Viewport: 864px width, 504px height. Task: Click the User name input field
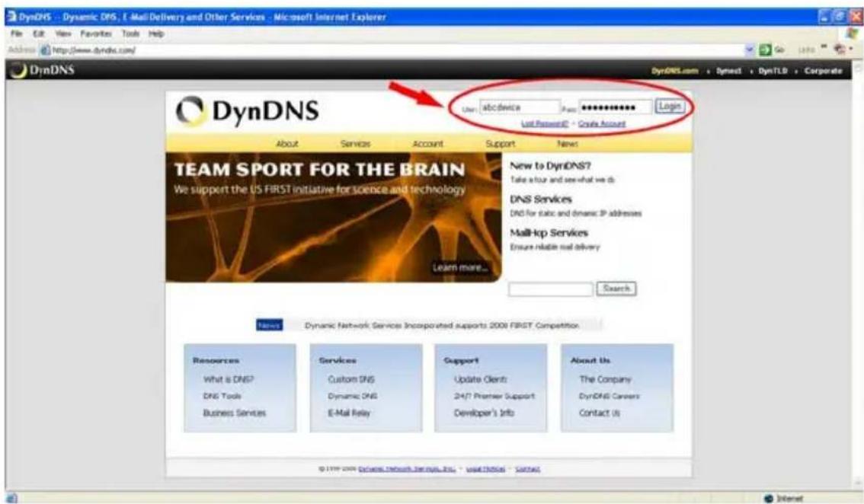click(519, 107)
